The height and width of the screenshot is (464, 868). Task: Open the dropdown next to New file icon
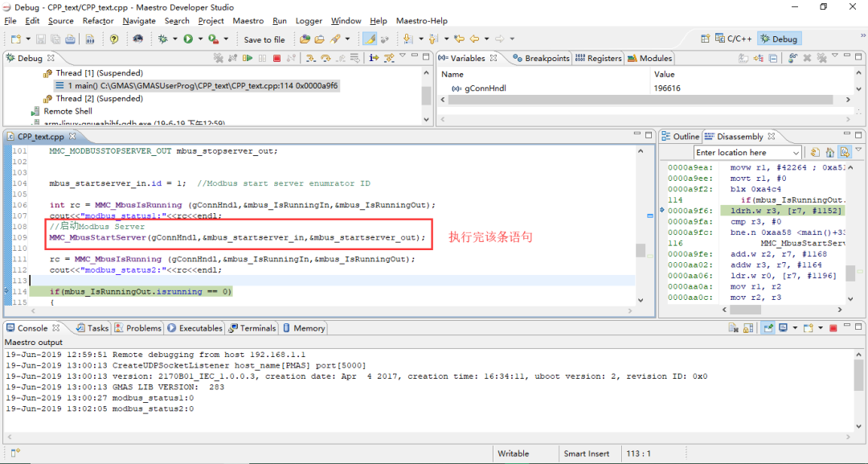[x=28, y=39]
